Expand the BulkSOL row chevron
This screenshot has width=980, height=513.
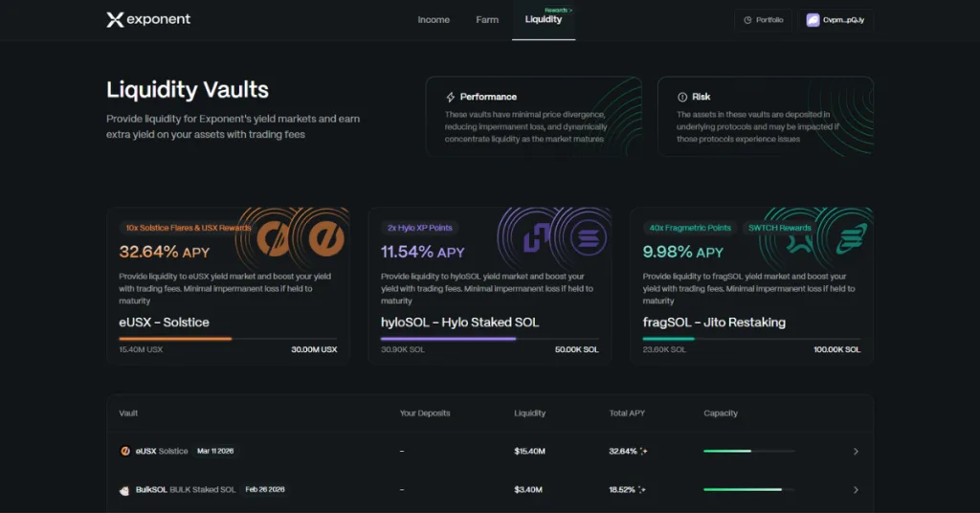[856, 490]
